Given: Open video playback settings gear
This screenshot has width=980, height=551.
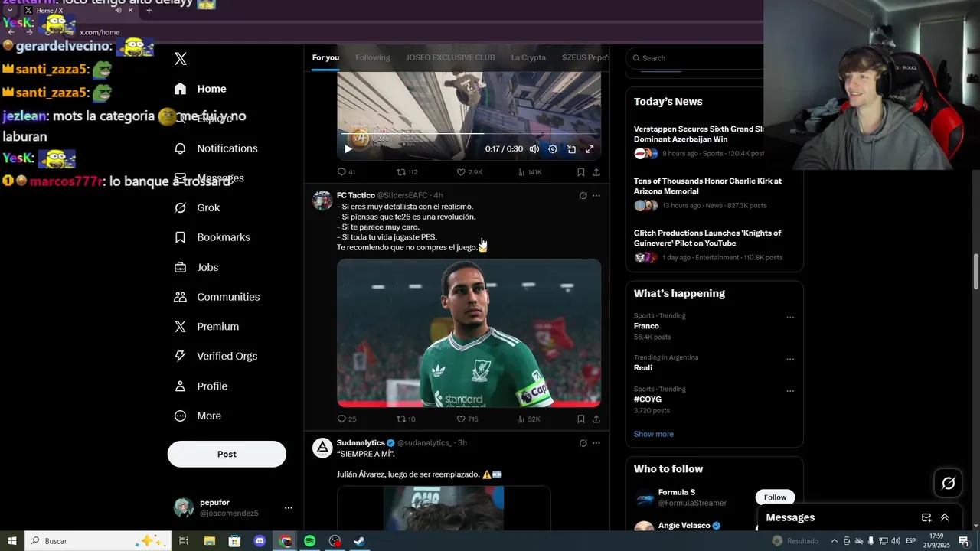Looking at the screenshot, I should [x=553, y=149].
